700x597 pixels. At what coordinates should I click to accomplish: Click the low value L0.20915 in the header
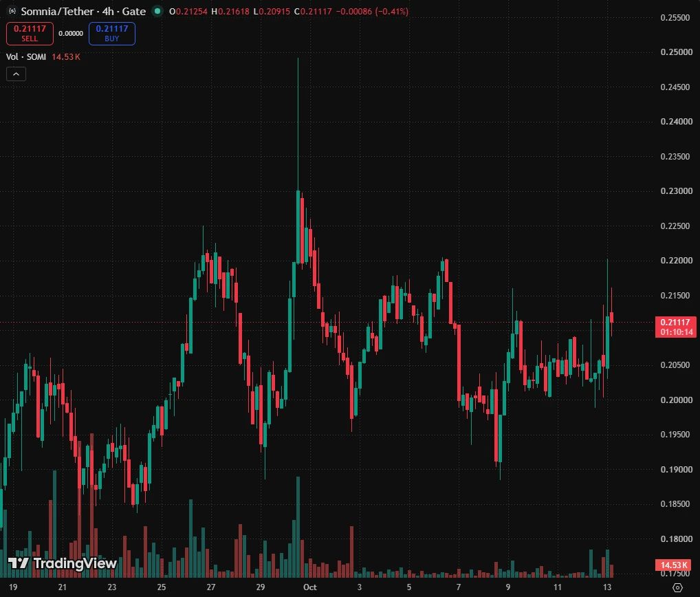[272, 11]
